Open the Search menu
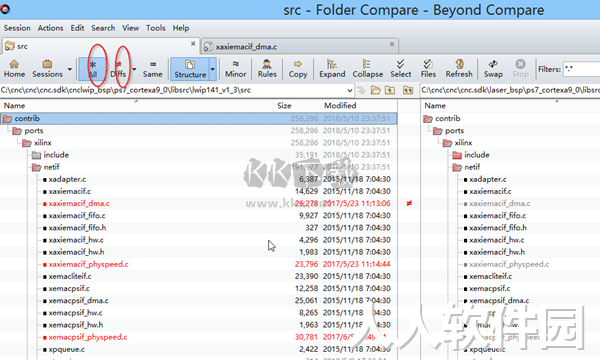The image size is (600, 360). tap(103, 28)
